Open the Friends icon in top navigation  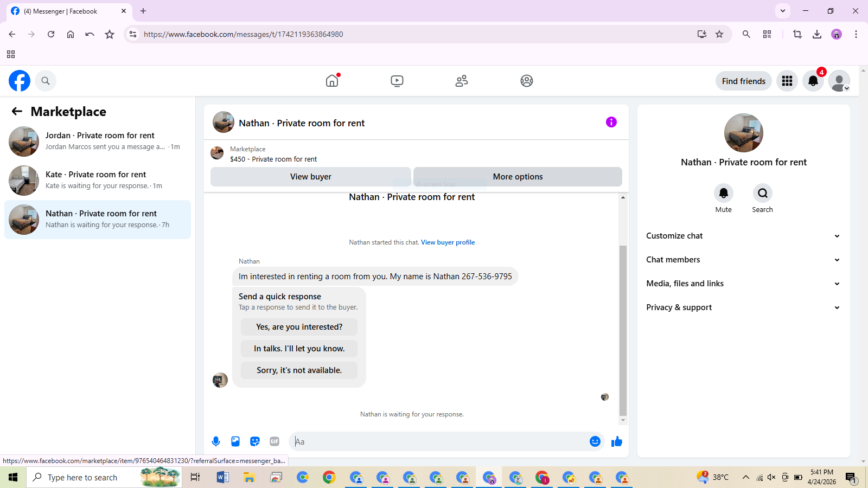pyautogui.click(x=462, y=81)
